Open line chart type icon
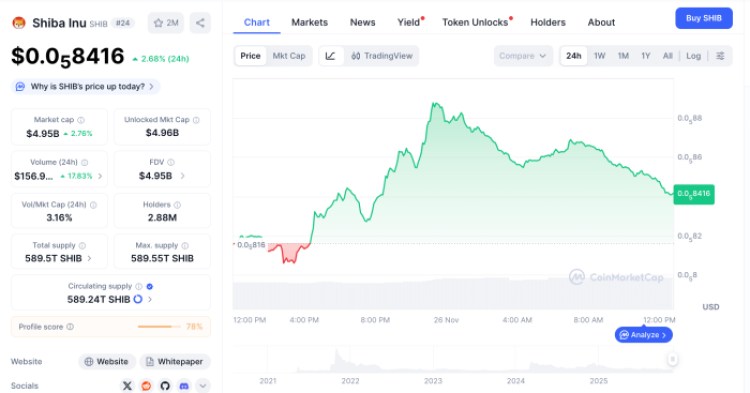The image size is (750, 393). 331,56
